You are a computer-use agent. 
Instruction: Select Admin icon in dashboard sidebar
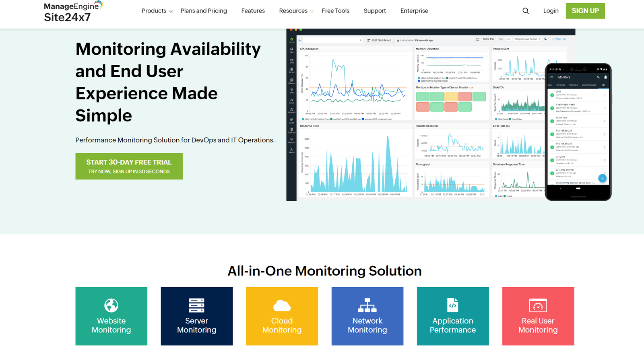tap(291, 150)
